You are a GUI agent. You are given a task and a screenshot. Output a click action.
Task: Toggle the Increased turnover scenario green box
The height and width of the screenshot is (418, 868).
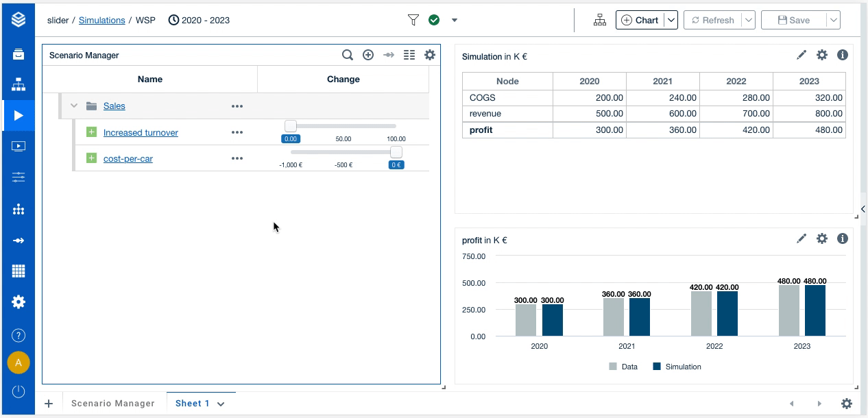91,132
